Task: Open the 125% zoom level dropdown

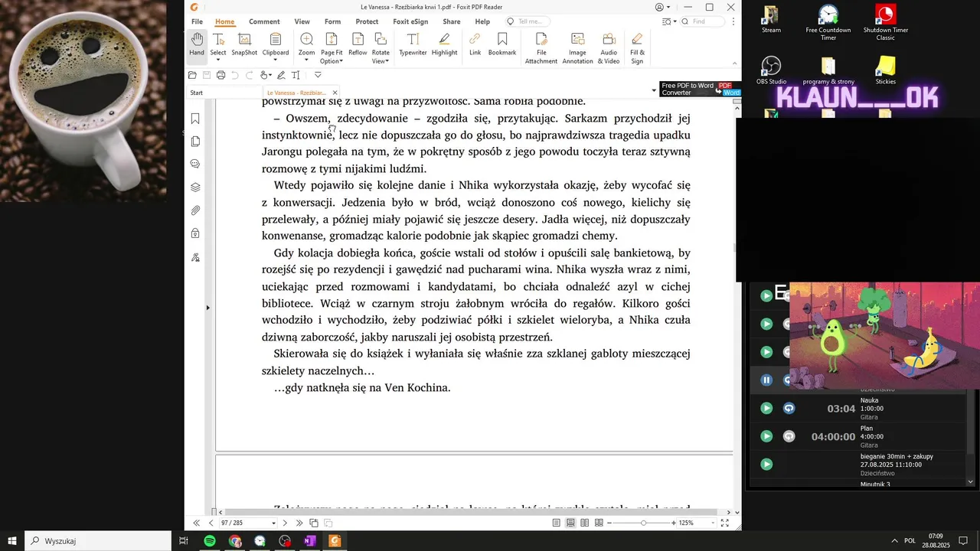Action: tap(712, 523)
